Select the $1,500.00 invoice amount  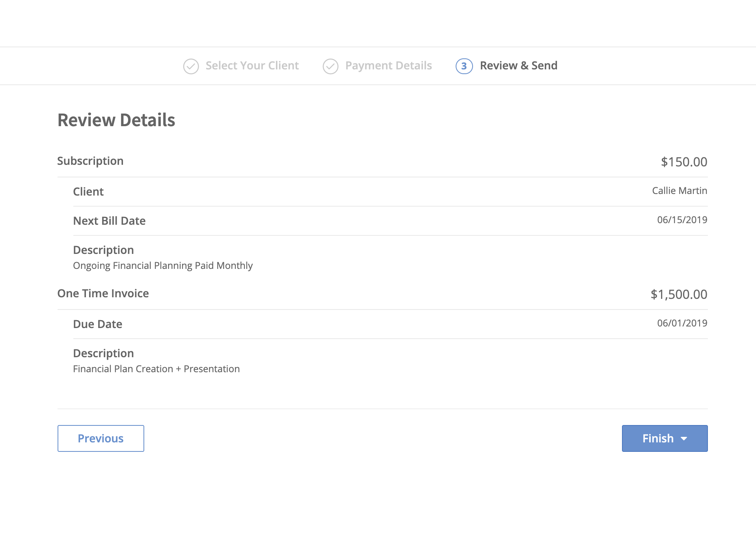(x=679, y=294)
